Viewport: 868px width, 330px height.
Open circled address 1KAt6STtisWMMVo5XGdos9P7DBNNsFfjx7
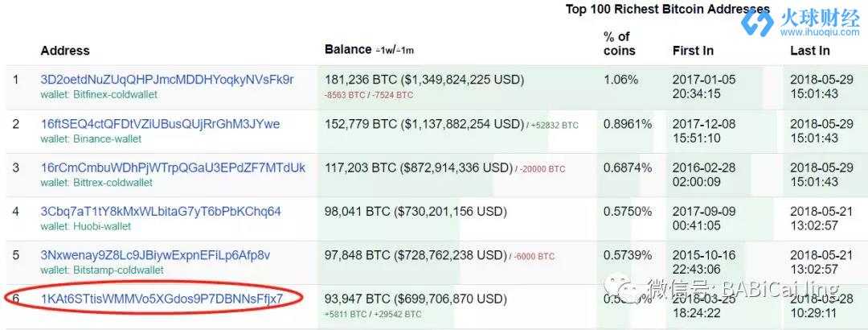tap(162, 299)
